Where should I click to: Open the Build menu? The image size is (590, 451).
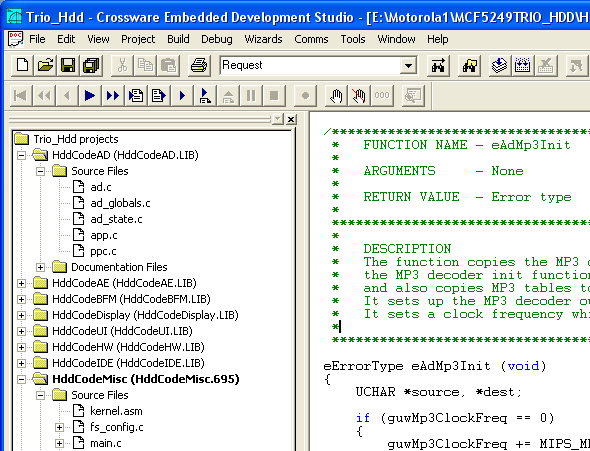click(178, 39)
